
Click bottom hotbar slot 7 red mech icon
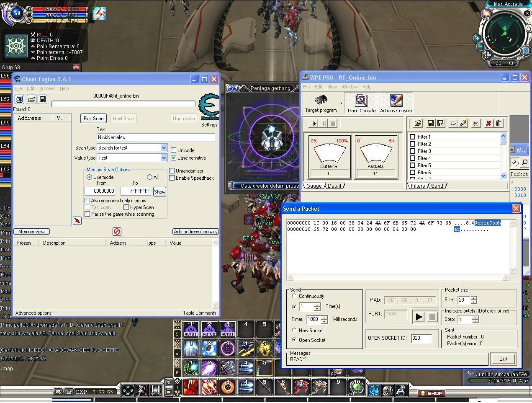[301, 387]
